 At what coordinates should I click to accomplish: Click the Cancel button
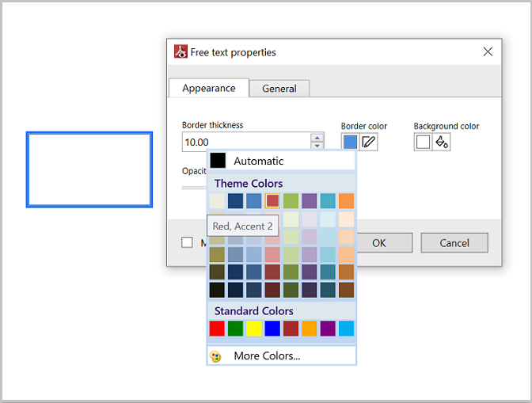454,242
